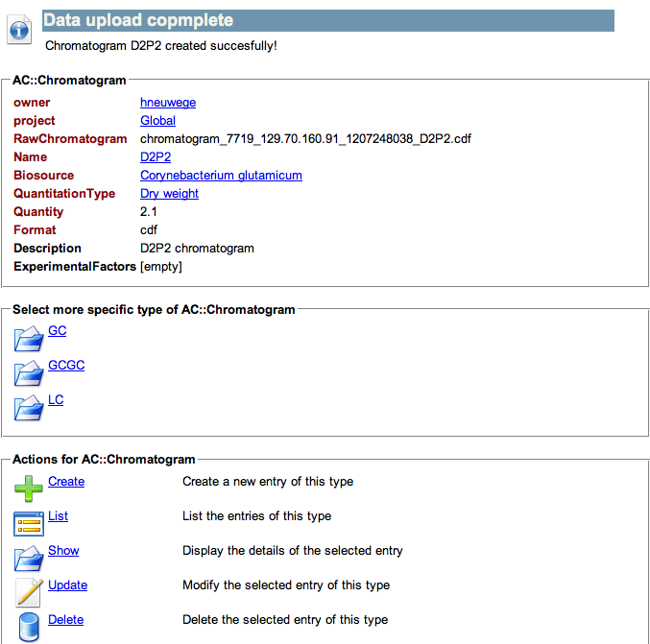Click the Show folder icon
The width and height of the screenshot is (650, 644).
tap(29, 559)
